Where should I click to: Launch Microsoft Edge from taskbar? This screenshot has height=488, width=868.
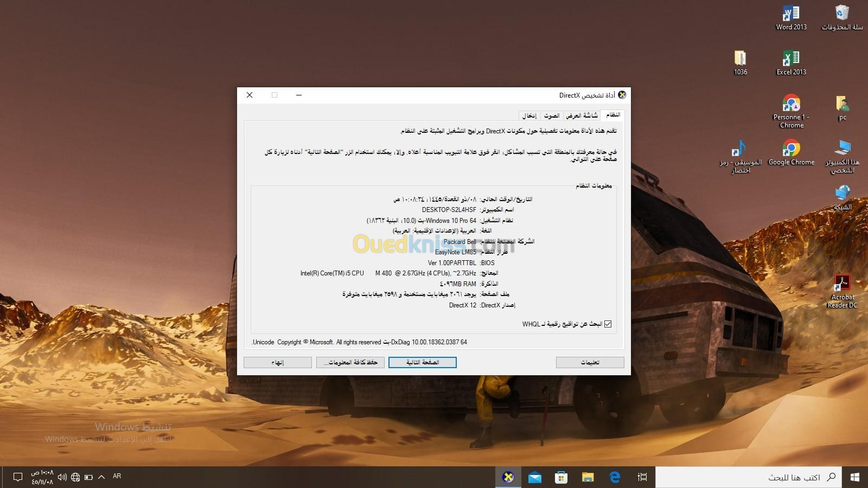click(615, 477)
